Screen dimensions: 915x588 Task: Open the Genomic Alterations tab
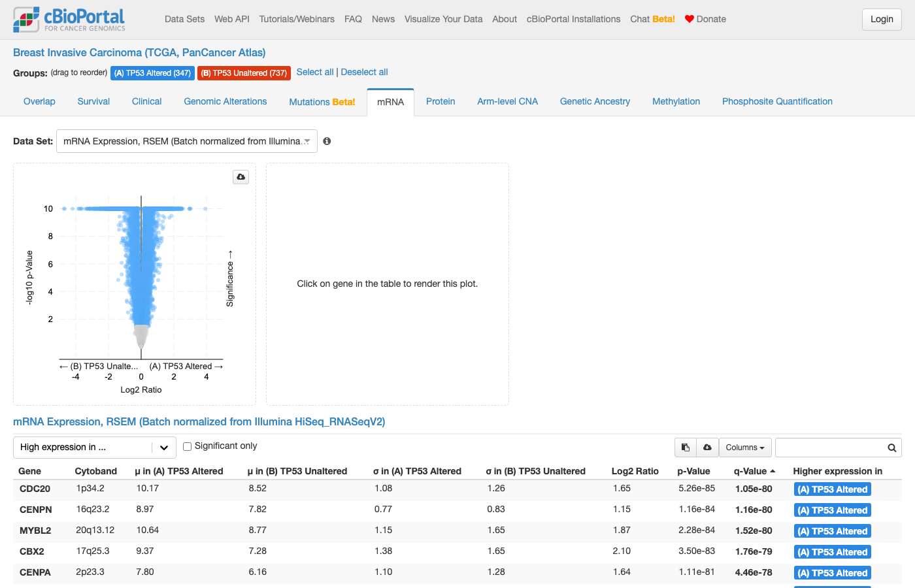[225, 101]
